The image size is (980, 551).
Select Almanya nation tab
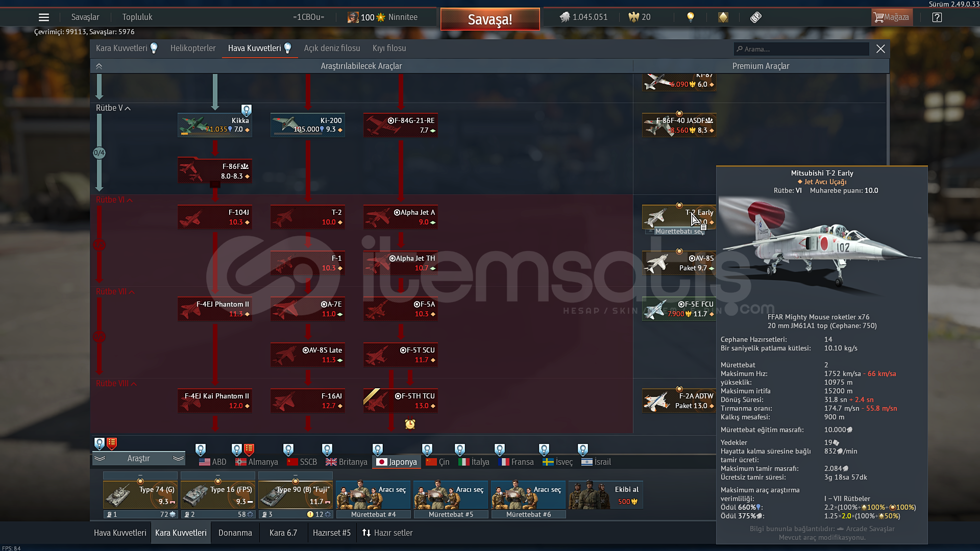(x=257, y=462)
